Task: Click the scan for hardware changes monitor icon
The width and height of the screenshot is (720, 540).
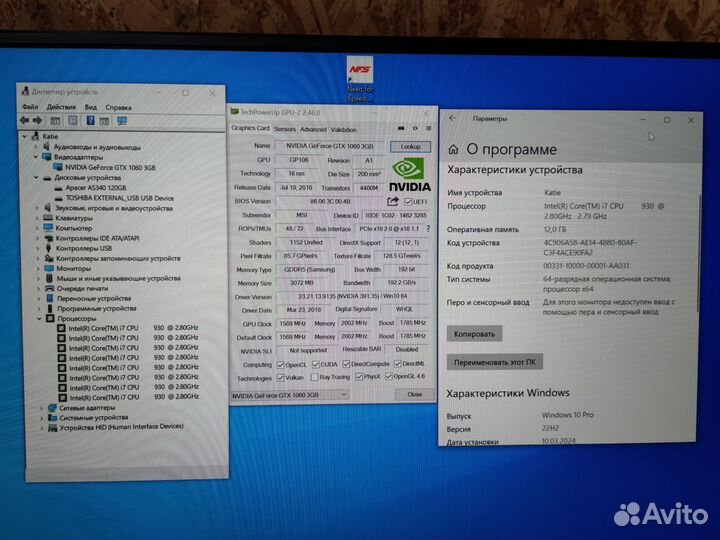Action: click(122, 121)
